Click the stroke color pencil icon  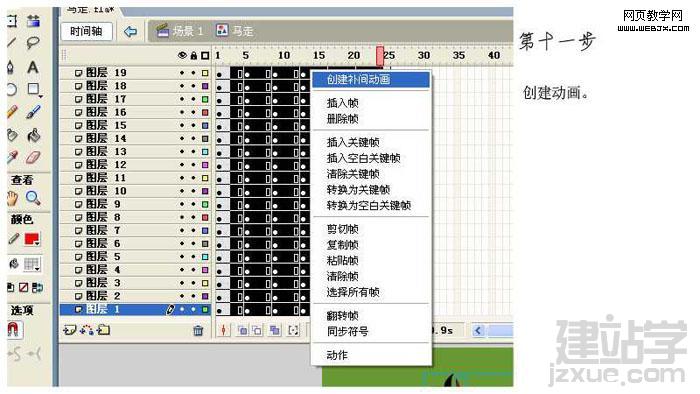[x=13, y=240]
